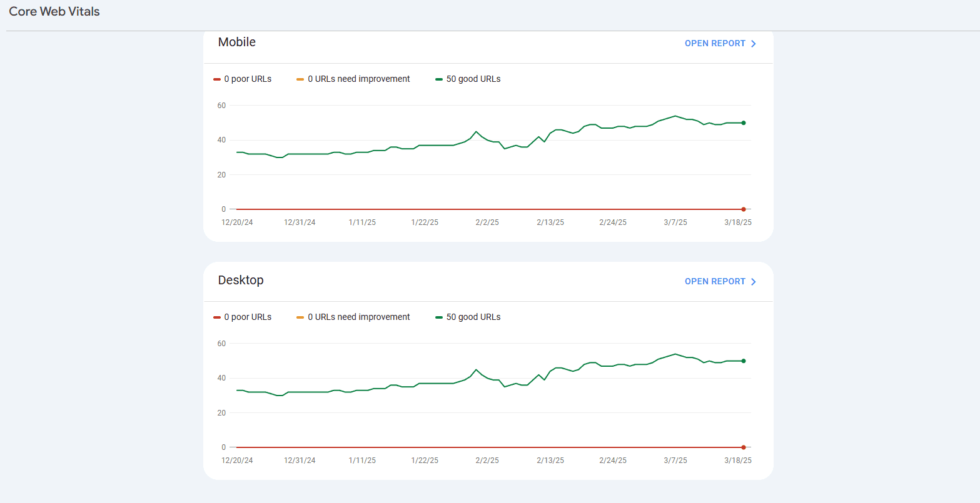
Task: Click the green endpoint dot on the Mobile trend line
Action: [743, 123]
